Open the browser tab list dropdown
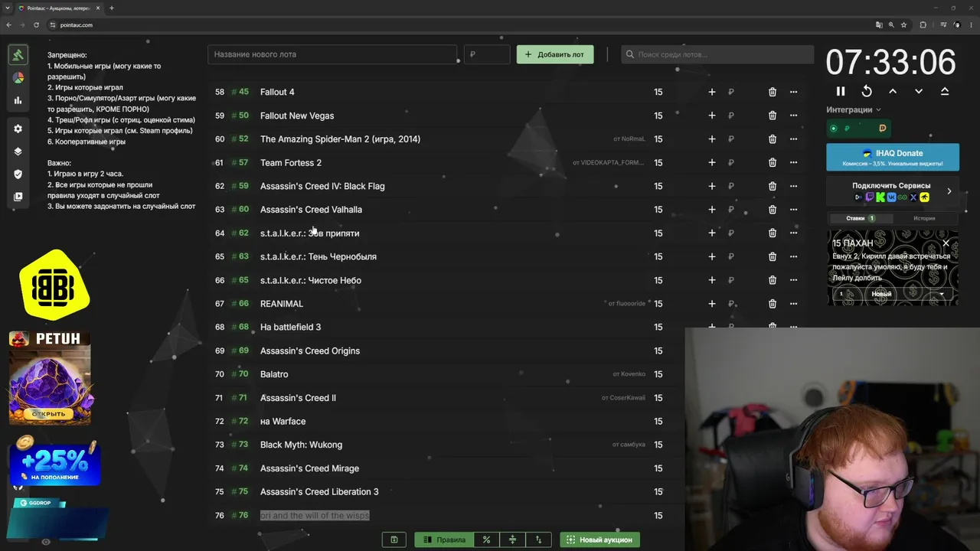Screen dimensions: 980x551 point(8,8)
